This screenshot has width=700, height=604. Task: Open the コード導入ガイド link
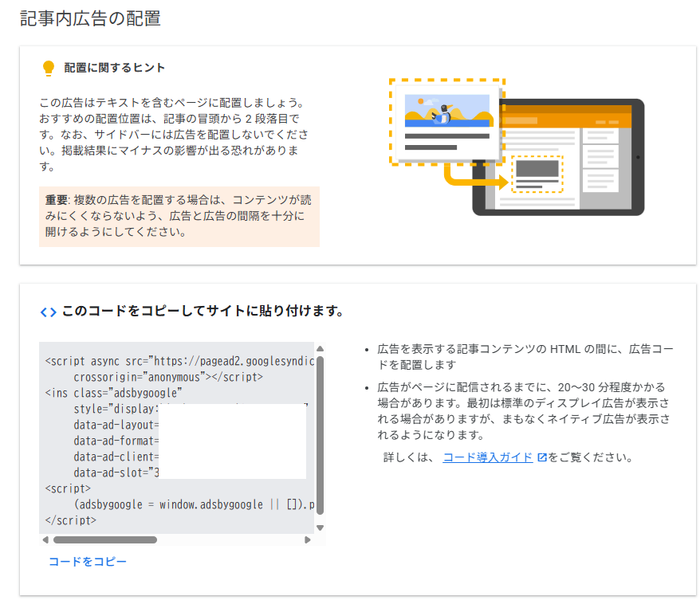(487, 458)
